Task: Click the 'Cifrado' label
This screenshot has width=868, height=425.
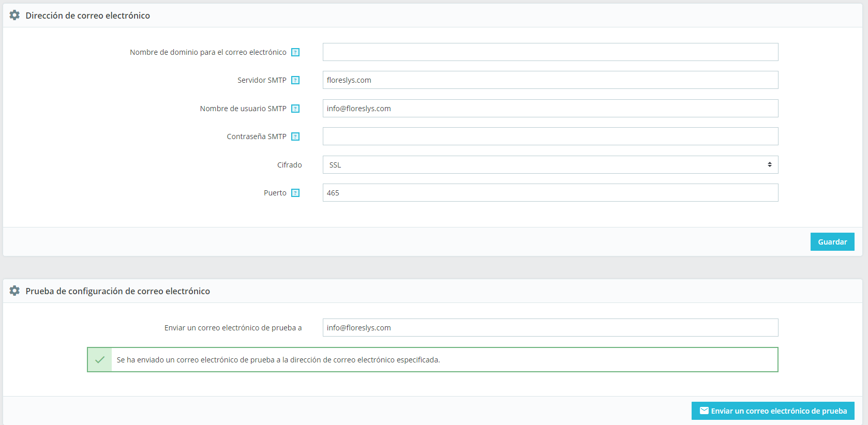Action: coord(290,165)
